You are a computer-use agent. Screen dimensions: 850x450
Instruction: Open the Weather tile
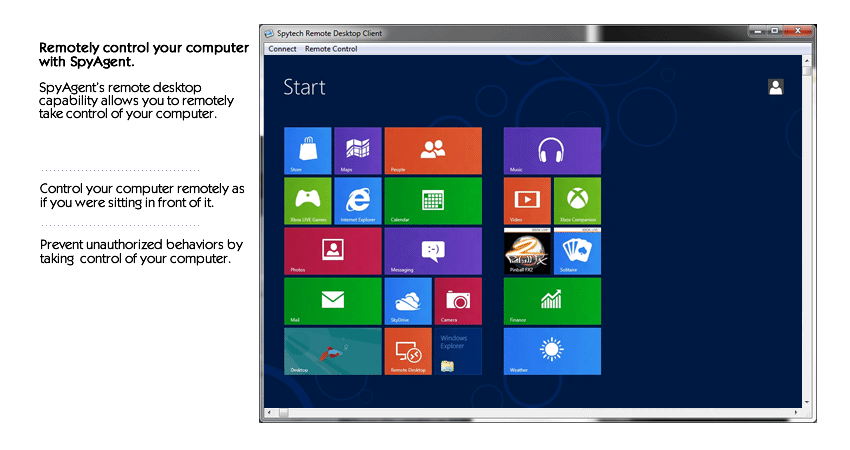point(552,351)
